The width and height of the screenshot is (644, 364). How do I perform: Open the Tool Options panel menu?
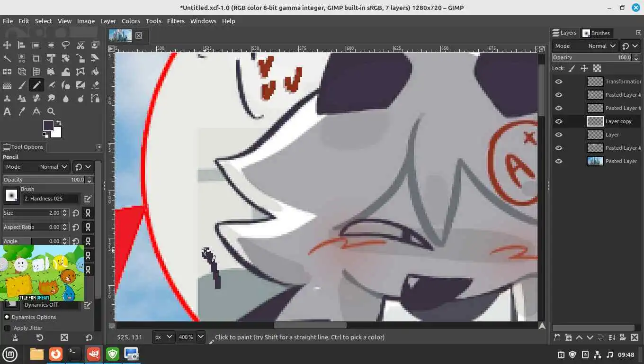pyautogui.click(x=99, y=147)
